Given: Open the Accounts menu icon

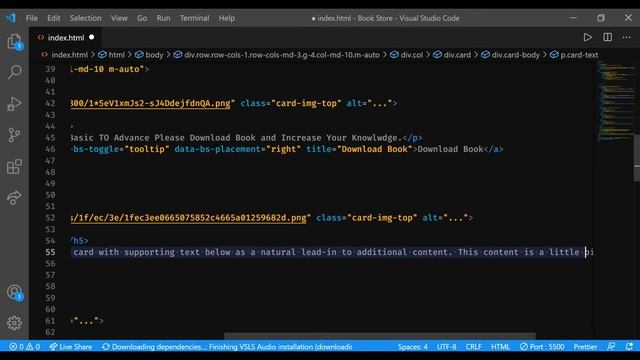Looking at the screenshot, I should pyautogui.click(x=14, y=292).
